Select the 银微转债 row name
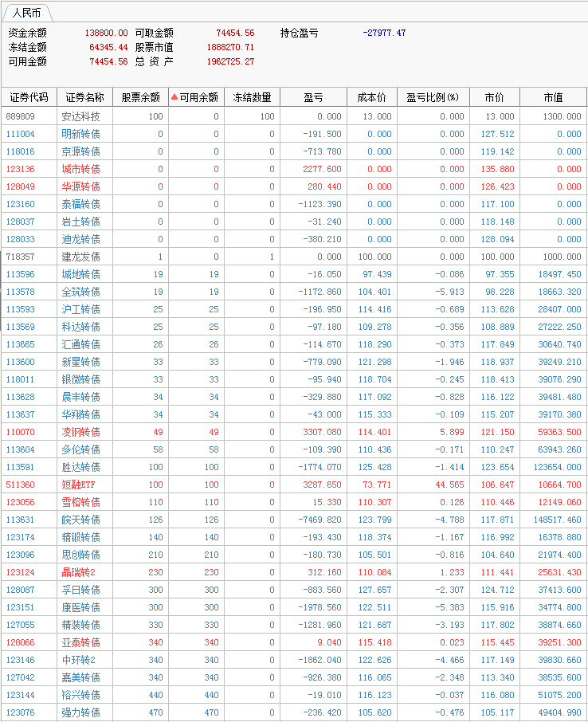 (80, 379)
